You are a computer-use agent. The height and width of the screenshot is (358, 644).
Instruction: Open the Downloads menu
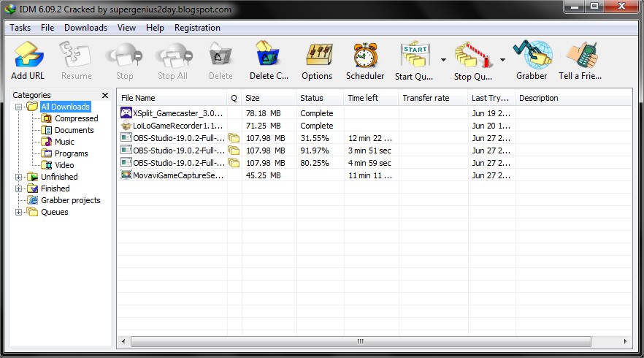(86, 28)
